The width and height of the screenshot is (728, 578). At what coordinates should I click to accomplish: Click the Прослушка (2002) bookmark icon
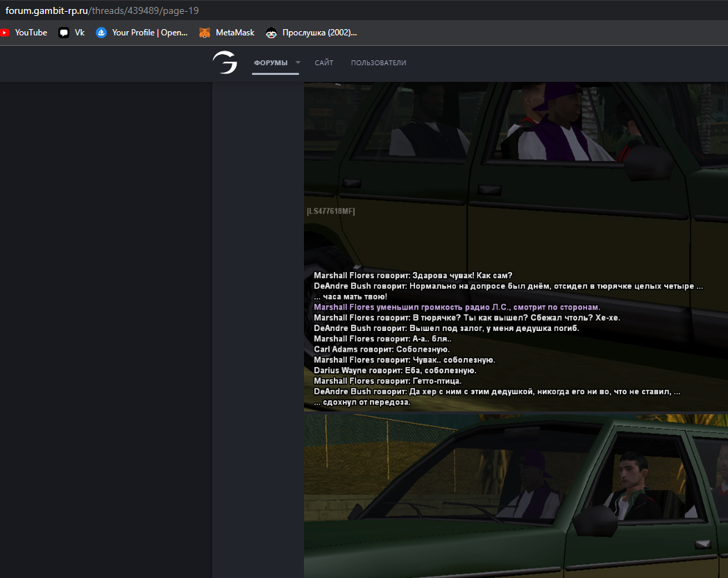(271, 33)
